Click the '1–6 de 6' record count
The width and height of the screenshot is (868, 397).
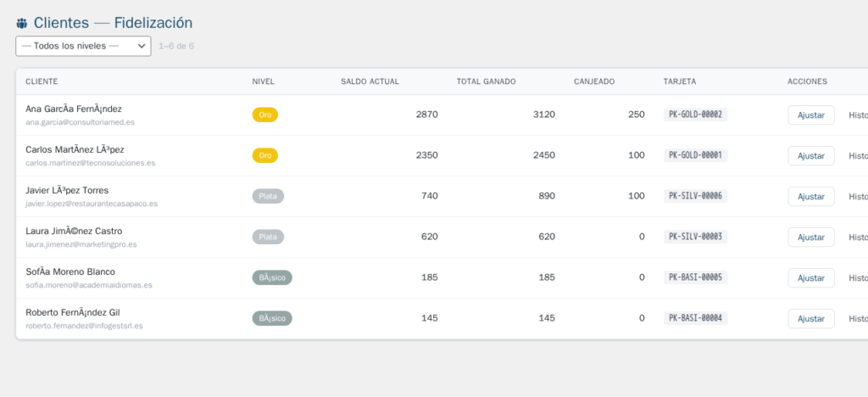(176, 46)
